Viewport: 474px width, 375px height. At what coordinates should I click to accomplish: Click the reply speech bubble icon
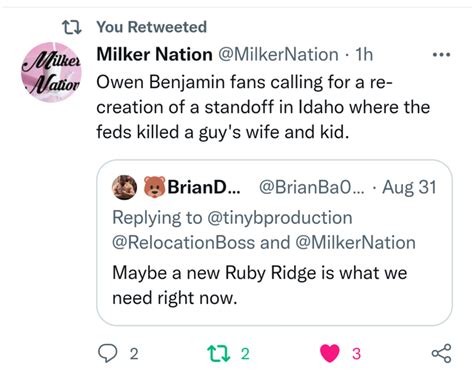pos(107,353)
